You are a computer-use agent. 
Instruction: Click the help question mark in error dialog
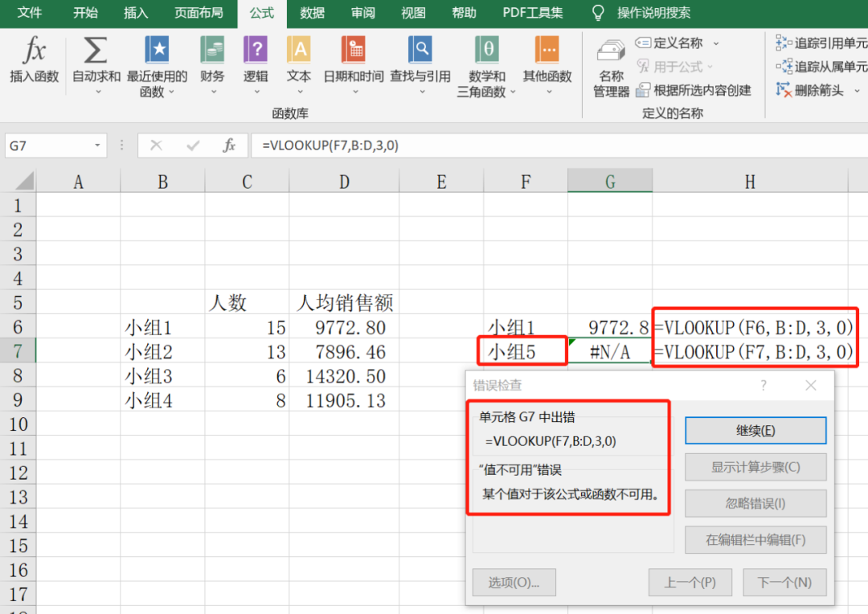[x=764, y=385]
